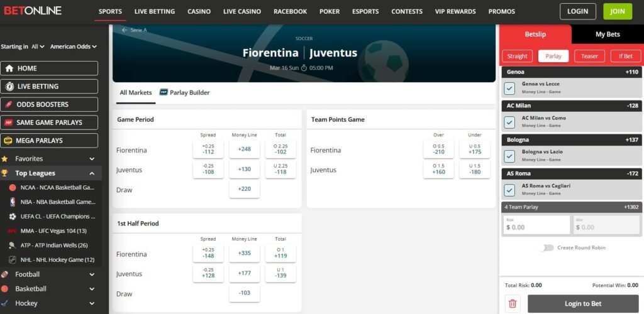Pick Fiorentina team points over 0.5
Screen dimensions: 644x314
(x=438, y=149)
